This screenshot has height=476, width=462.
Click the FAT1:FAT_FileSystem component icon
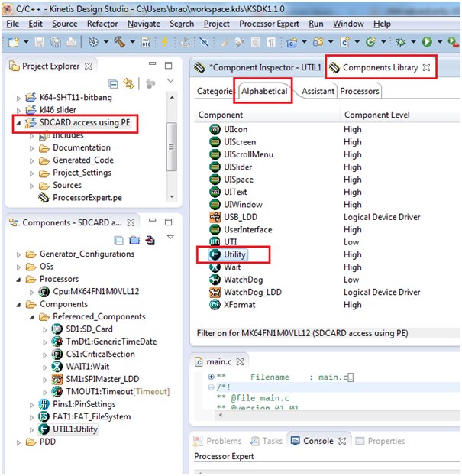point(44,417)
